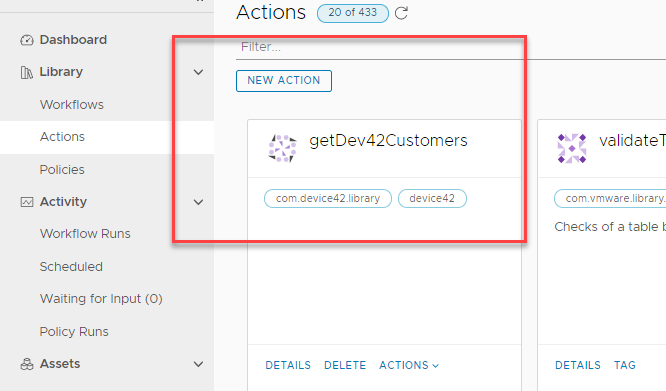Click the Activity chart icon
Screen dimensions: 666x391
(27, 202)
